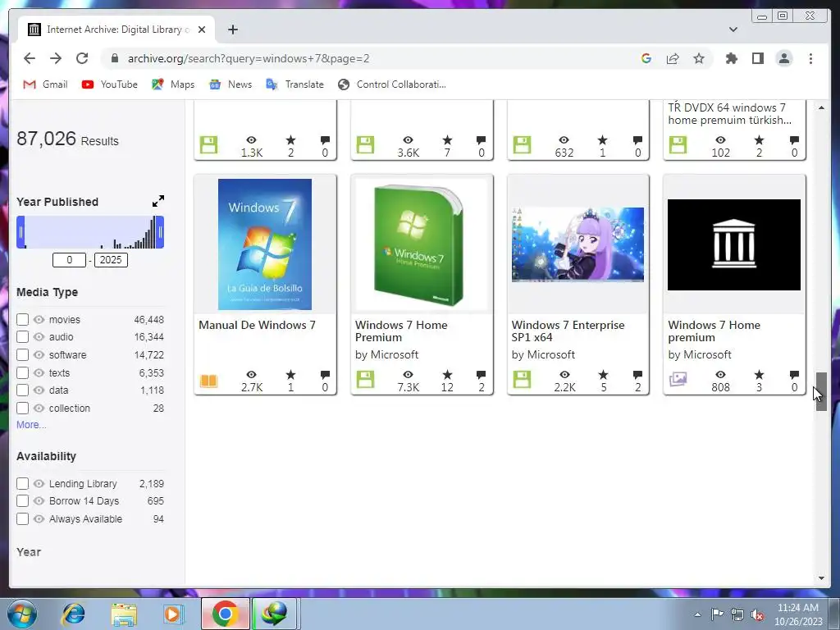Open the Windows 7 Enterprise SP1 x64 title
The width and height of the screenshot is (840, 630).
tap(568, 331)
